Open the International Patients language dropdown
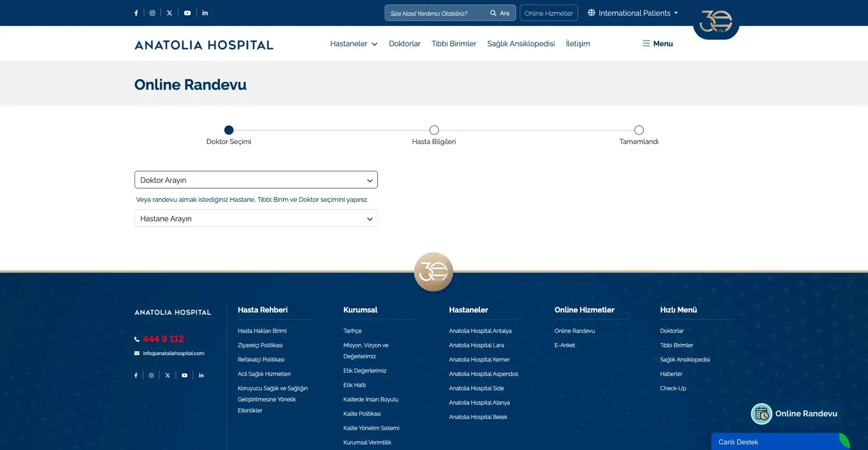This screenshot has width=868, height=450. click(x=633, y=13)
